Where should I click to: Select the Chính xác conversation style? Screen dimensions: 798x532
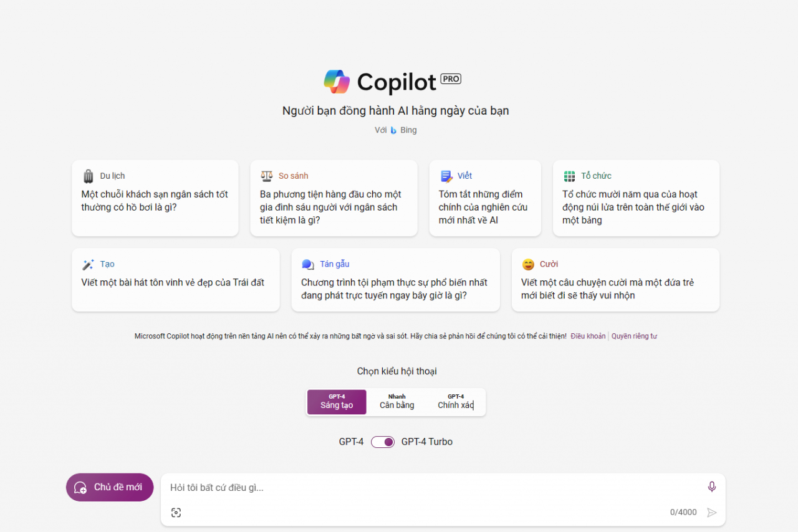(x=456, y=402)
